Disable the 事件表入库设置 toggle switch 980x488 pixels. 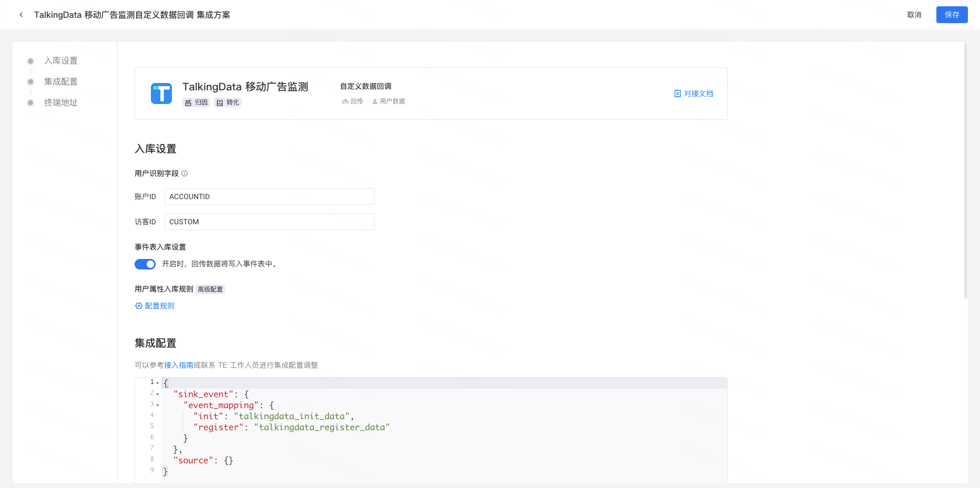point(145,264)
